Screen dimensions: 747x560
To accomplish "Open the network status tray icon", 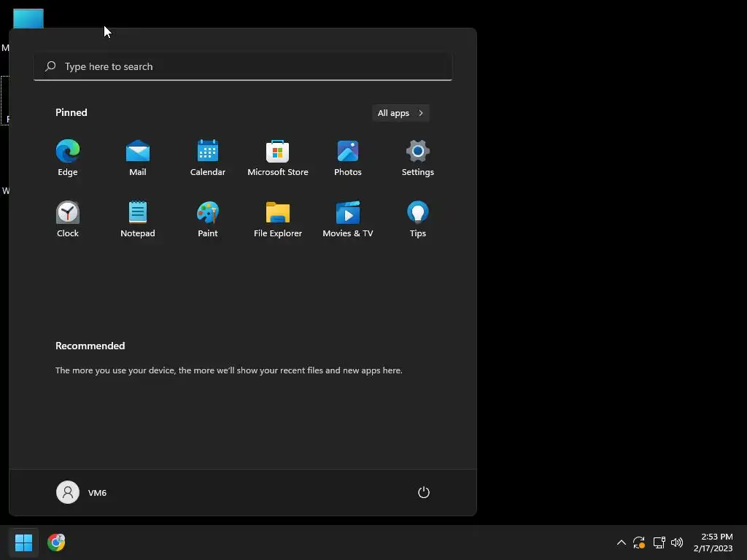I will point(659,542).
